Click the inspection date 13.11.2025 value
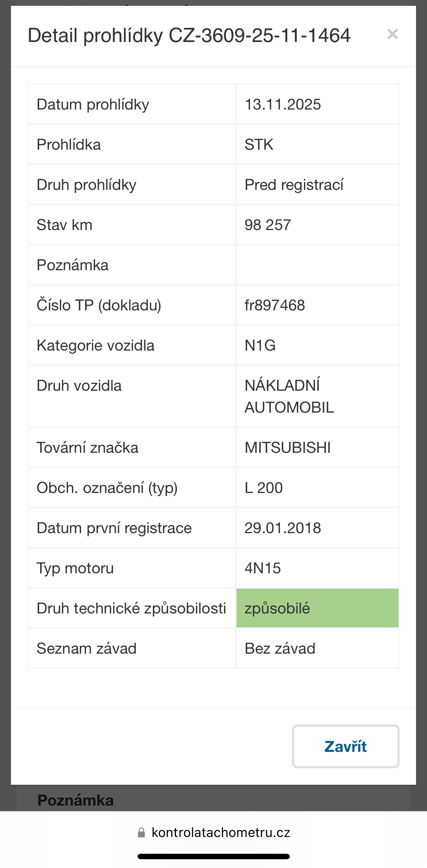 (x=283, y=104)
